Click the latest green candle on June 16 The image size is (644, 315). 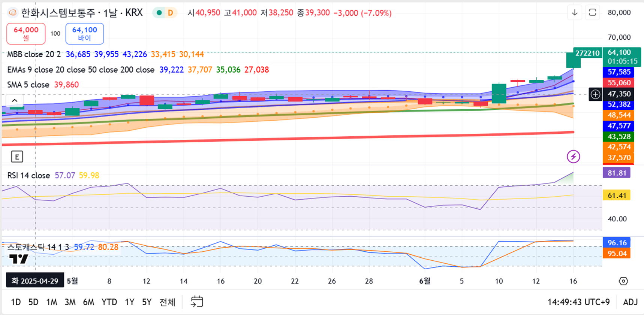click(573, 60)
